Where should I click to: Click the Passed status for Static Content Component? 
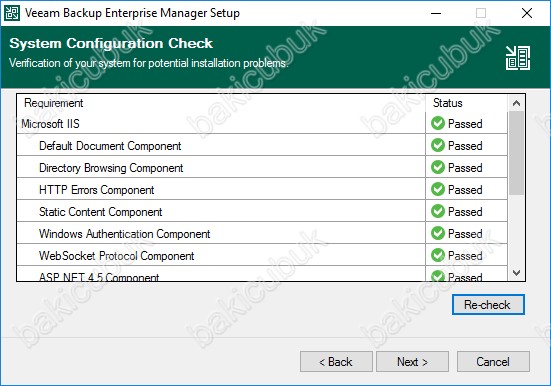coord(465,212)
